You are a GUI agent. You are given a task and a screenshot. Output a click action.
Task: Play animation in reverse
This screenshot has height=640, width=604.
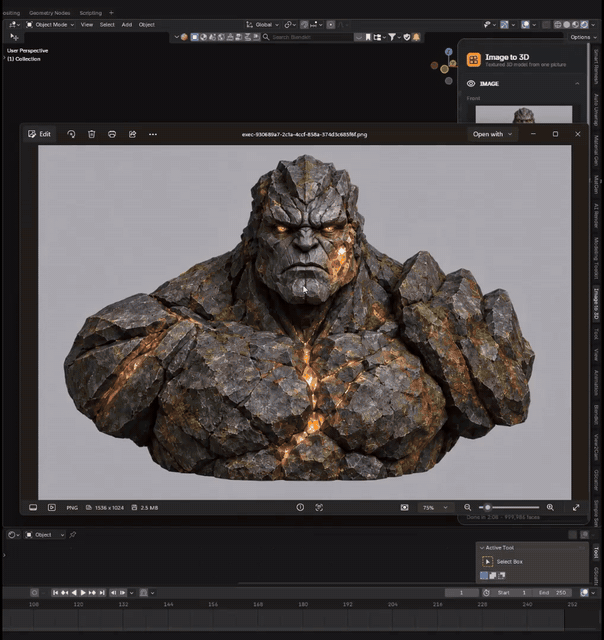click(x=74, y=593)
